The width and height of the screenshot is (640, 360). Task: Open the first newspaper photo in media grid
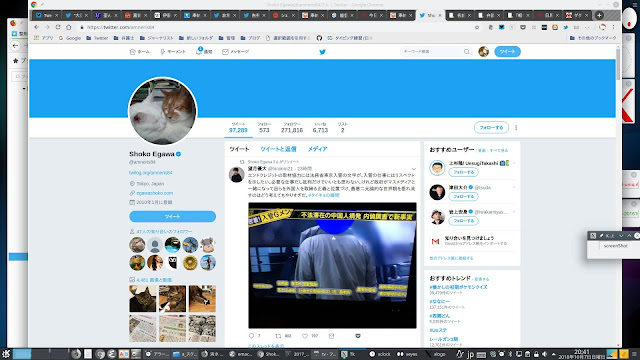[142, 328]
